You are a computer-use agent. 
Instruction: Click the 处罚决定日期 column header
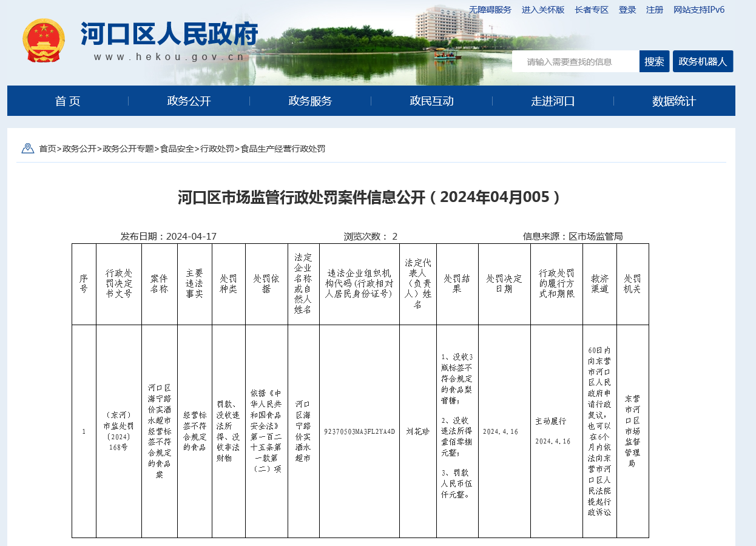pos(504,284)
